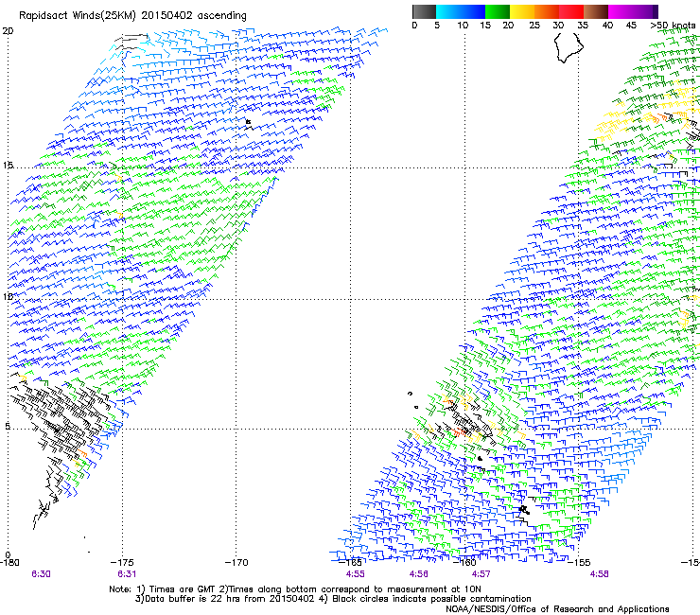
Task: Click the 'Note: 1) Times are GMT' footnote line
Action: pyautogui.click(x=294, y=589)
